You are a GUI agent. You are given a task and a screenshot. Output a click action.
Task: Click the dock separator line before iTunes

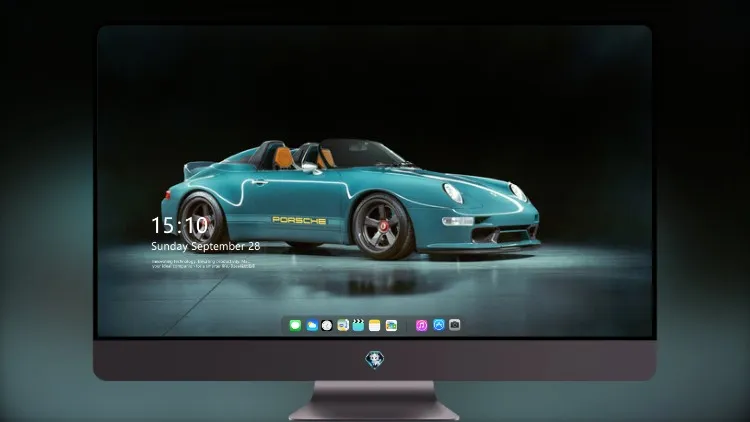click(x=407, y=325)
